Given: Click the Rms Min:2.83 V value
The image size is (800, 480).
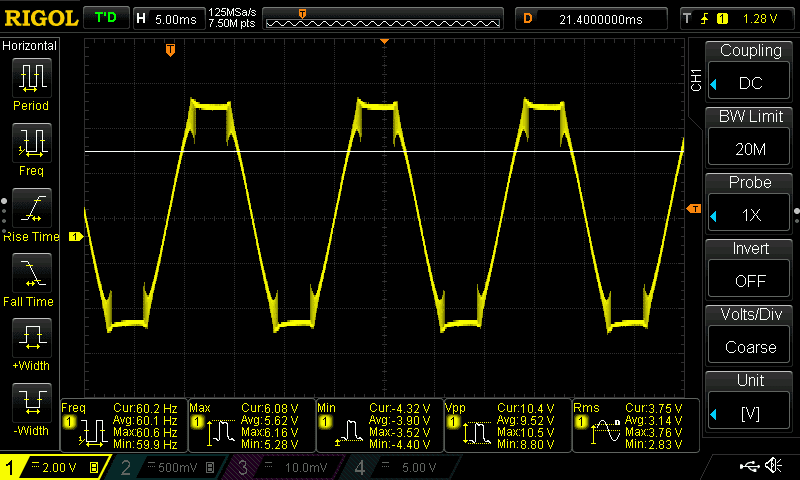Looking at the screenshot, I should (x=654, y=444).
